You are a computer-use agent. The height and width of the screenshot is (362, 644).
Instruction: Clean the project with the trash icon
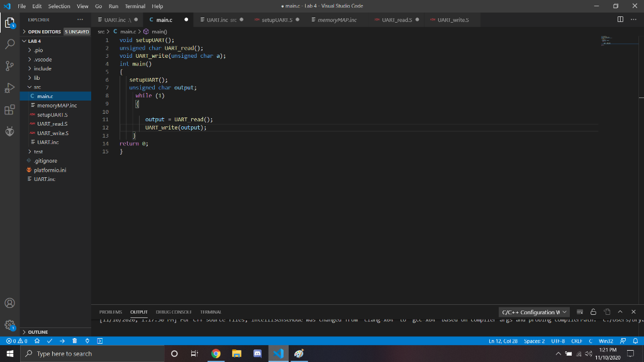tap(75, 341)
